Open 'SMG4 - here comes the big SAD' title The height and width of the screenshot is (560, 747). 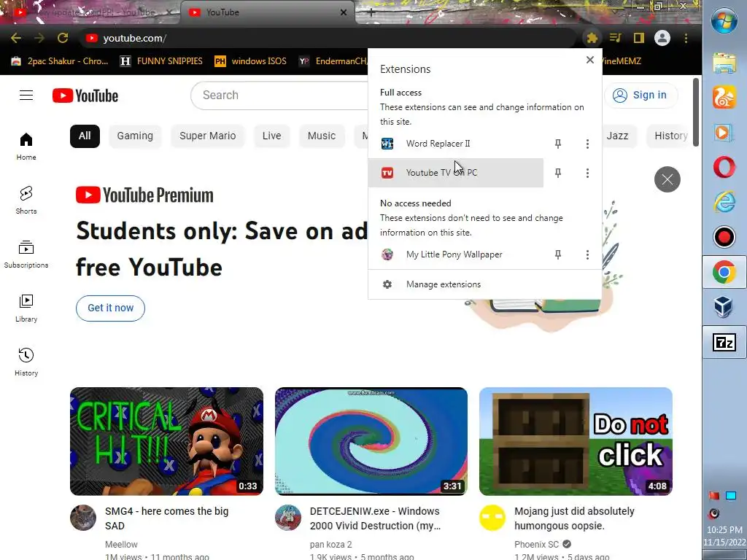coord(167,518)
